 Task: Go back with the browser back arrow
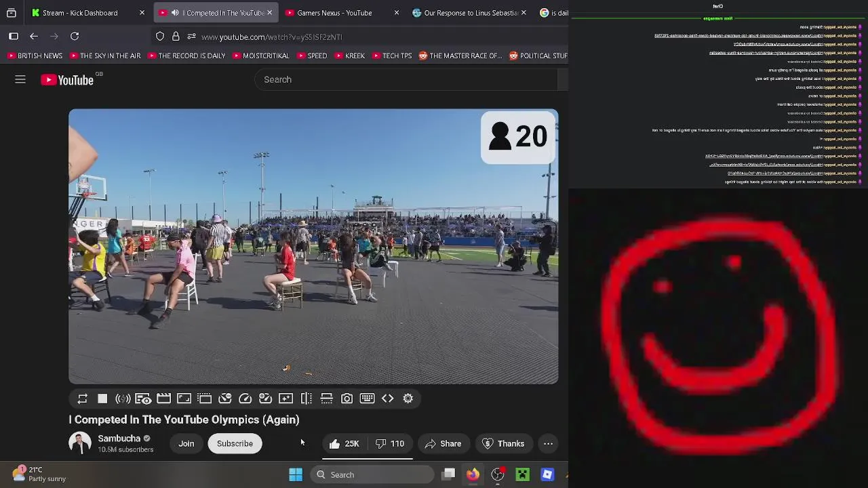(x=34, y=37)
